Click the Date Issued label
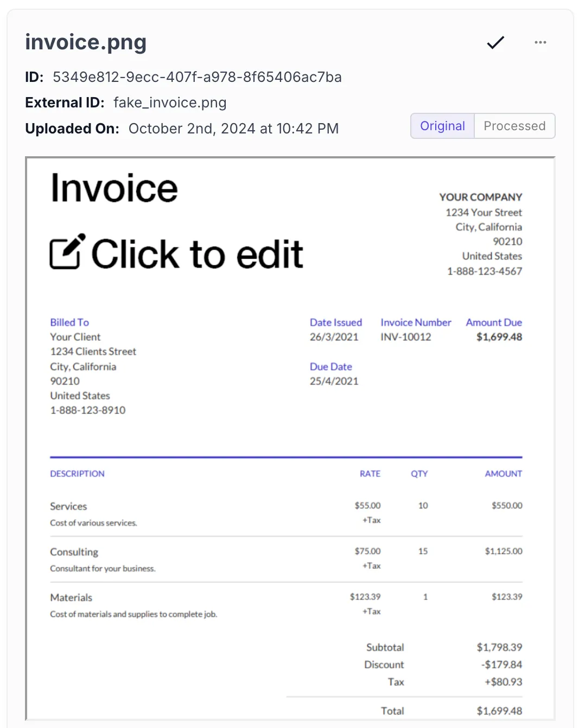The height and width of the screenshot is (728, 585). pyautogui.click(x=336, y=322)
